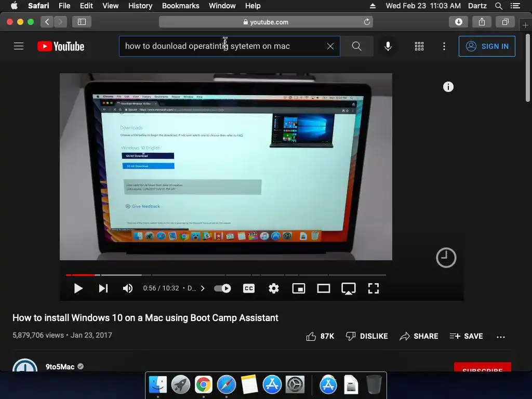Skip to next video
Screen dimensions: 532x399
pyautogui.click(x=103, y=288)
